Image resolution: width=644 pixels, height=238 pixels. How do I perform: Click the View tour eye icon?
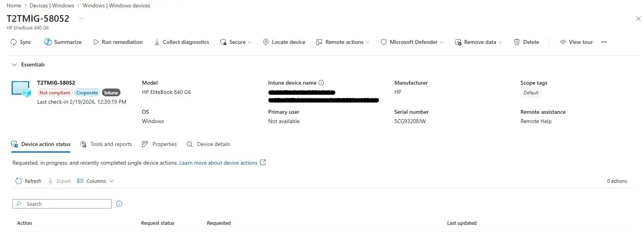click(563, 42)
